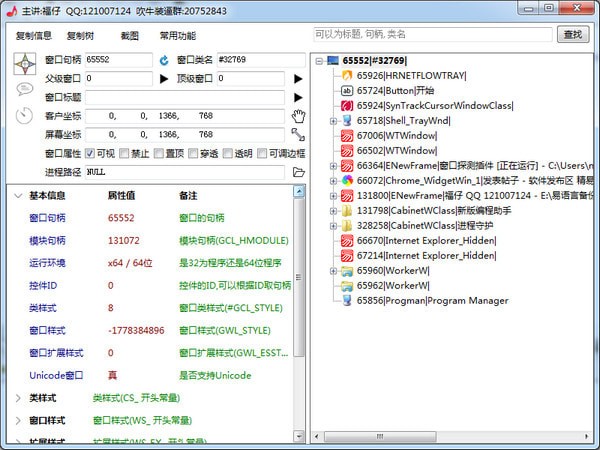This screenshot has width=600, height=450.
Task: Toggle the 透明 checkbox
Action: point(227,153)
